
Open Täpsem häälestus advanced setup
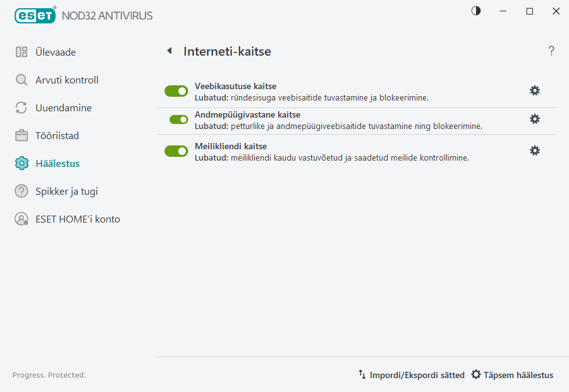[512, 374]
